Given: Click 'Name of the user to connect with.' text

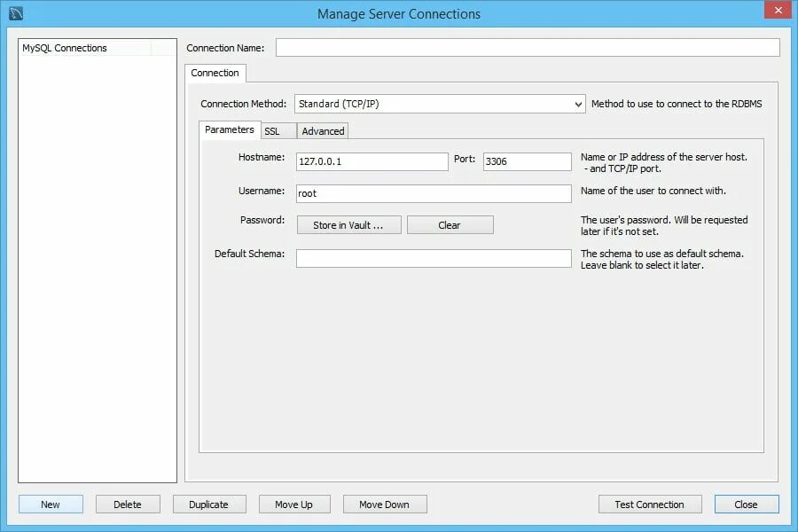Looking at the screenshot, I should (x=653, y=191).
